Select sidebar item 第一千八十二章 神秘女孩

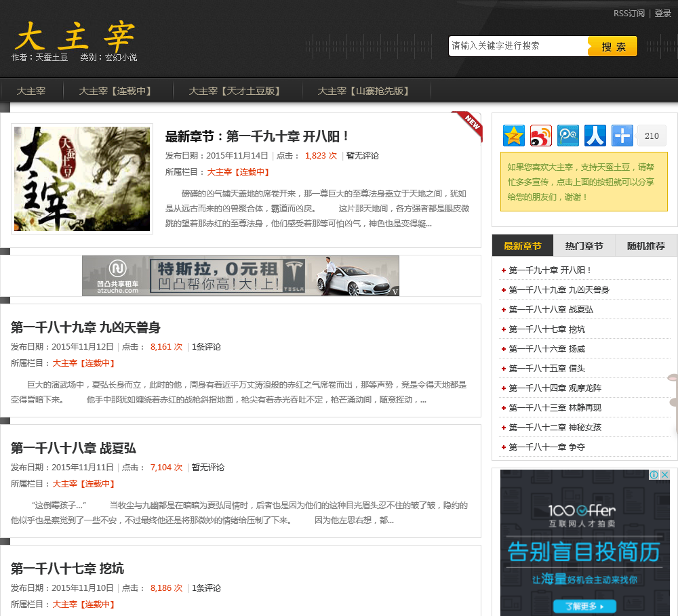[x=555, y=428]
